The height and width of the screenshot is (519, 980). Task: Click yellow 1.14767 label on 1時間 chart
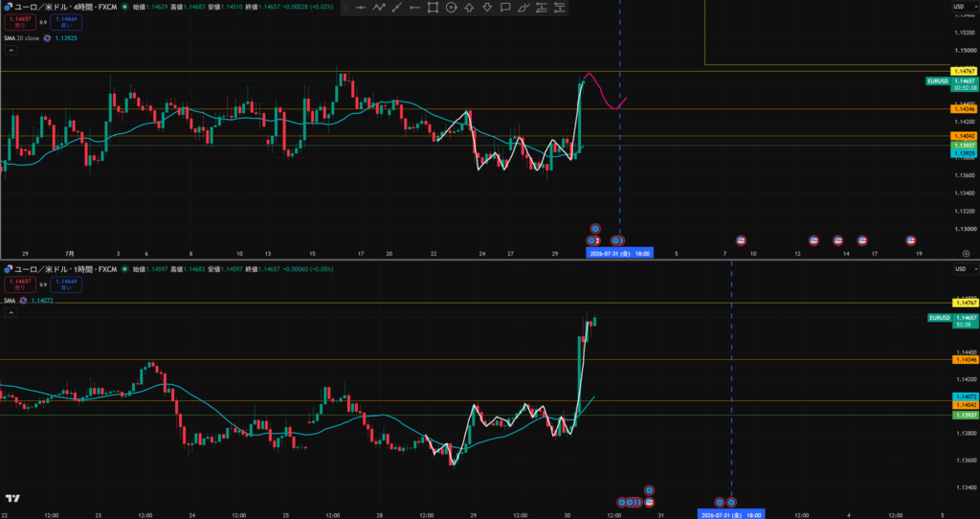(x=965, y=303)
